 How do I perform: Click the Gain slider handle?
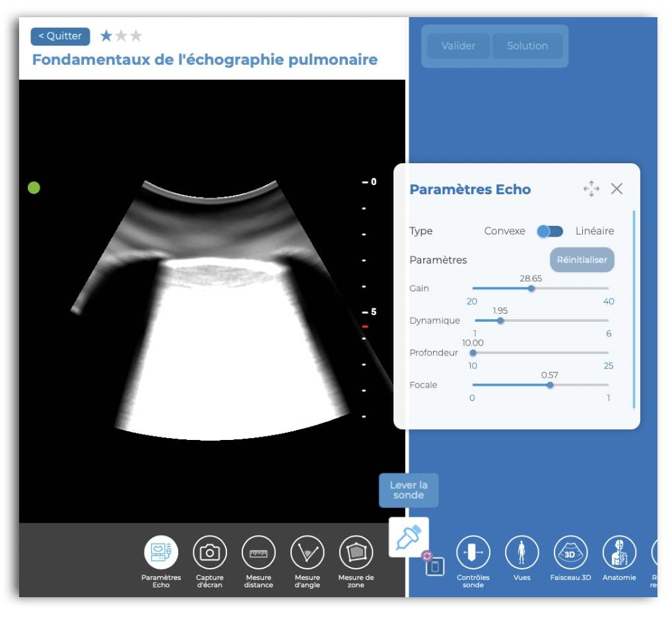(x=531, y=288)
